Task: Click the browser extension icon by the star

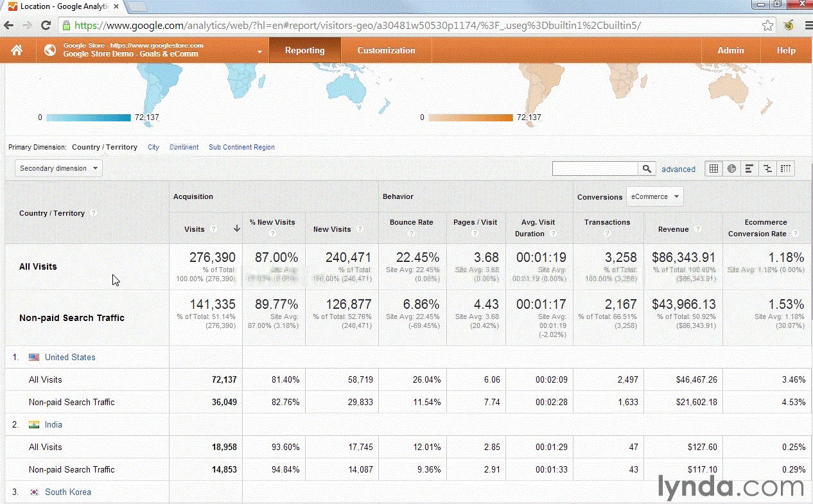Action: [x=789, y=26]
